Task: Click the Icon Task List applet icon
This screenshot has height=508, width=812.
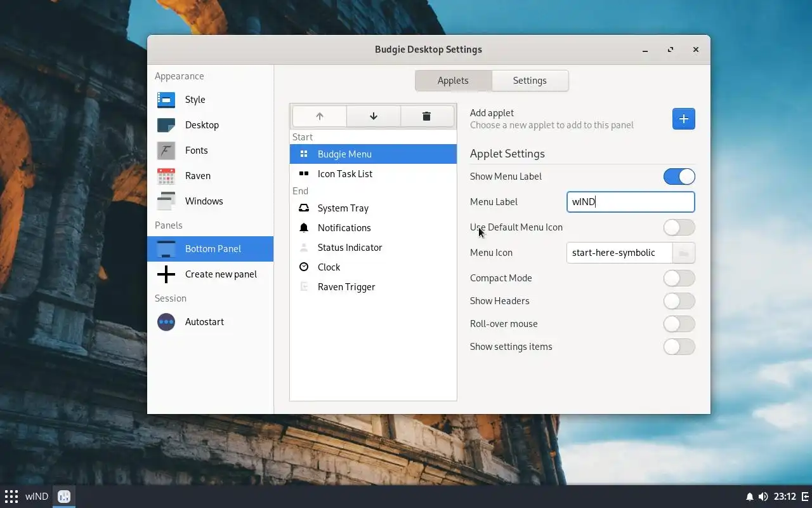Action: [304, 173]
